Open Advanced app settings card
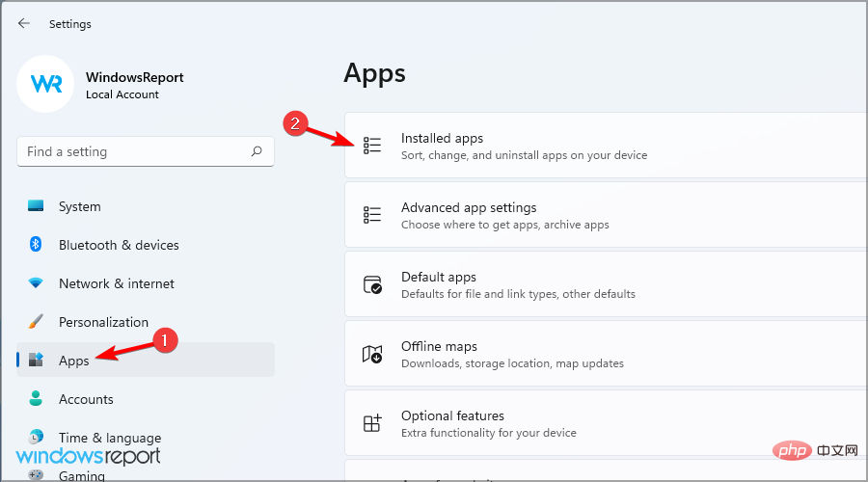Image resolution: width=868 pixels, height=482 pixels. pyautogui.click(x=607, y=215)
